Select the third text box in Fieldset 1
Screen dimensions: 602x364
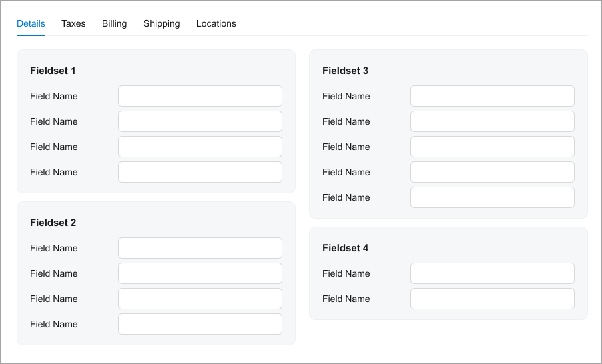click(200, 147)
